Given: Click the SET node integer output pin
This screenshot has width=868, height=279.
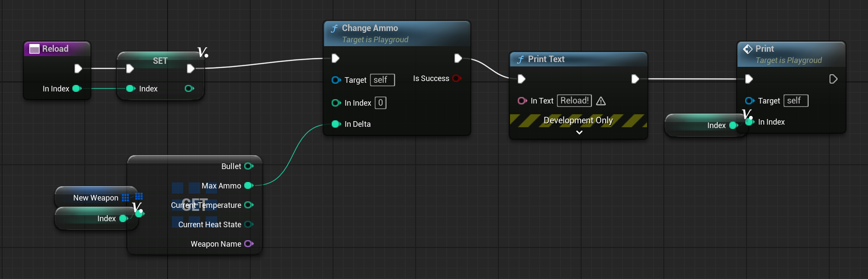Looking at the screenshot, I should pos(189,88).
